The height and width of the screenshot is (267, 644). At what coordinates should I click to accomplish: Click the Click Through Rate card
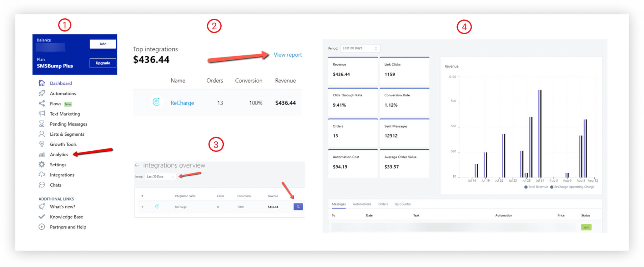[353, 102]
